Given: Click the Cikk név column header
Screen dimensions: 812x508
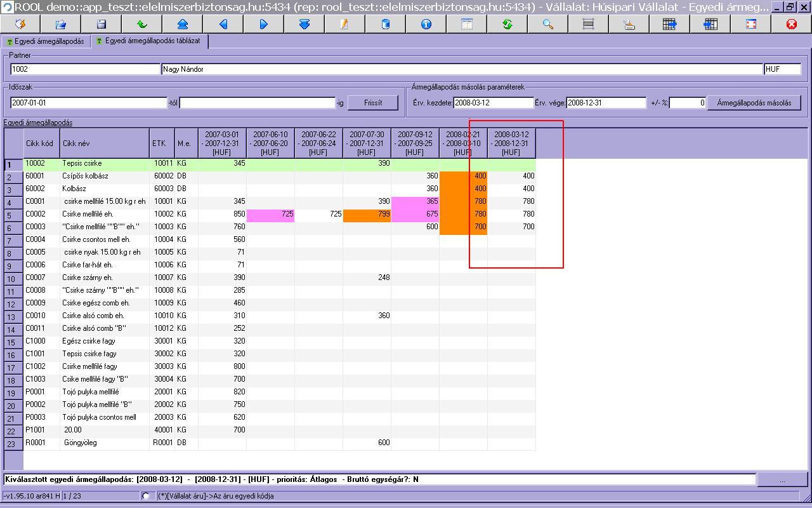Looking at the screenshot, I should [x=105, y=144].
